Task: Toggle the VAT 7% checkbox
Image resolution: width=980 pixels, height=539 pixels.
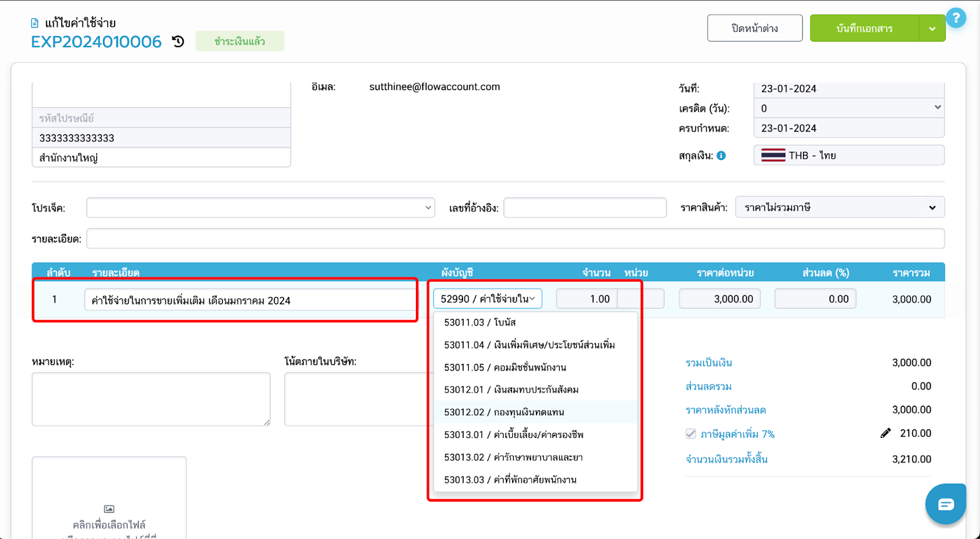Action: 691,434
